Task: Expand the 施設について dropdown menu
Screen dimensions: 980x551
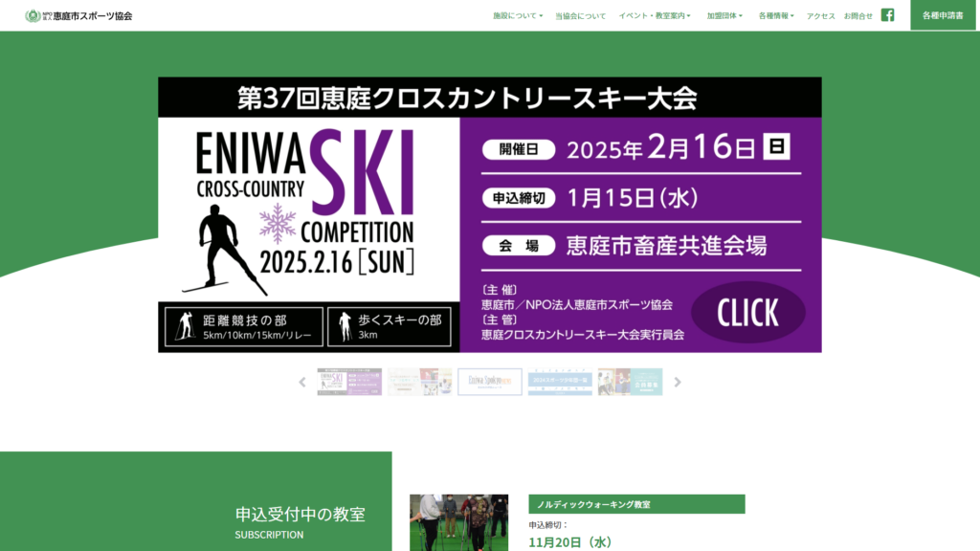Action: pyautogui.click(x=518, y=15)
